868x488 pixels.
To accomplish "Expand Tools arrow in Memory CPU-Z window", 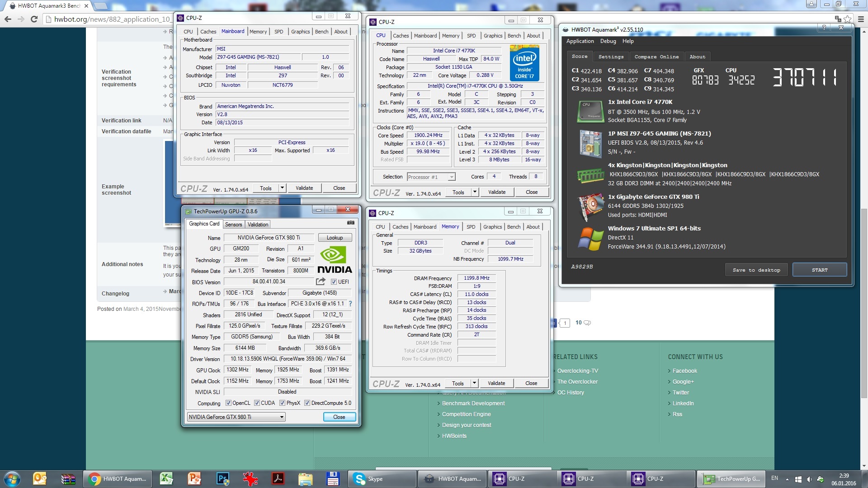I will [474, 383].
